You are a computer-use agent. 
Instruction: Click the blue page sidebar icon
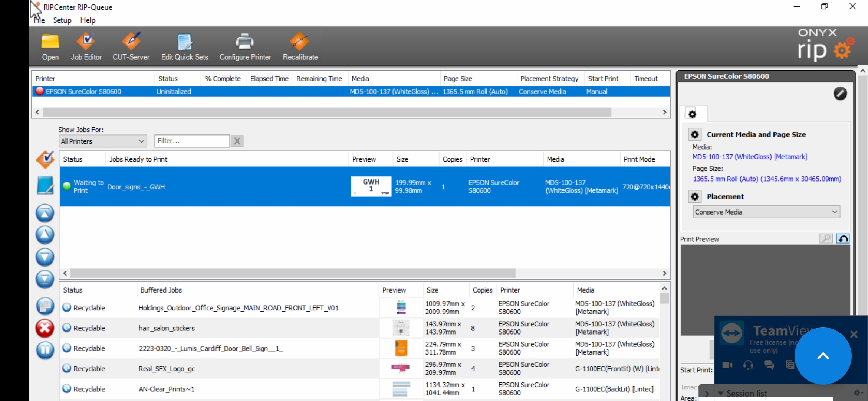[x=45, y=185]
